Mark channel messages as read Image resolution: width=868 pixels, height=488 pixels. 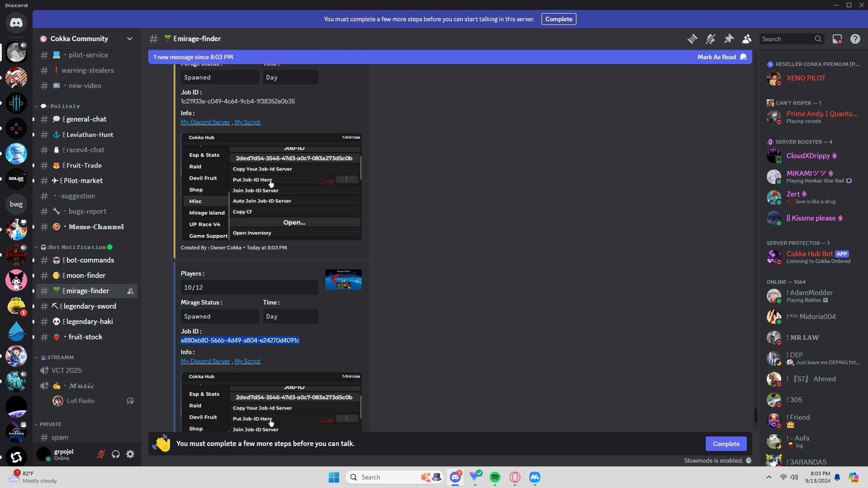722,57
